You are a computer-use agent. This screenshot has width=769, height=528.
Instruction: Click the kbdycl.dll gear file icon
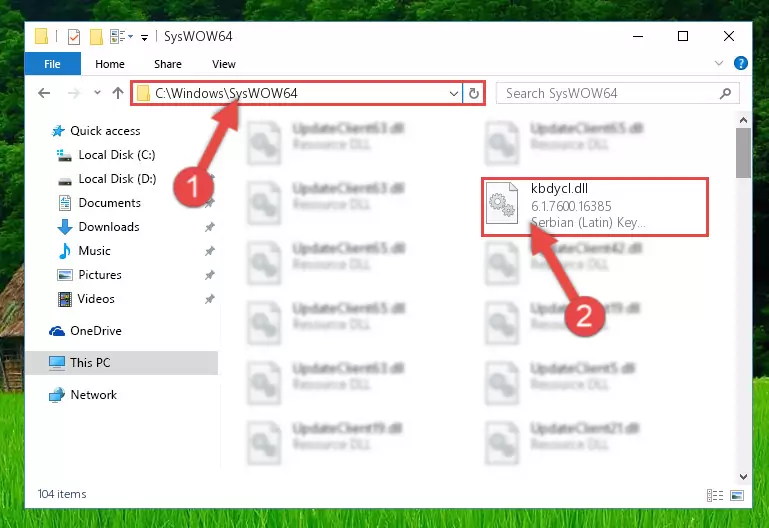[x=502, y=202]
